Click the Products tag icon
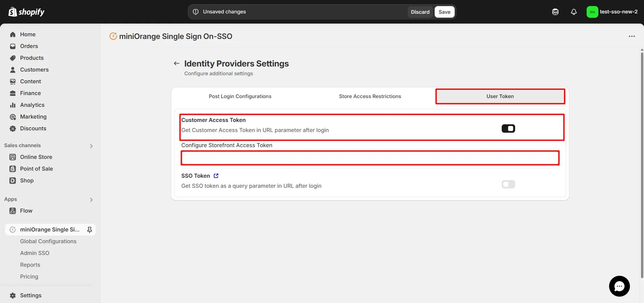The width and height of the screenshot is (644, 303). point(13,58)
